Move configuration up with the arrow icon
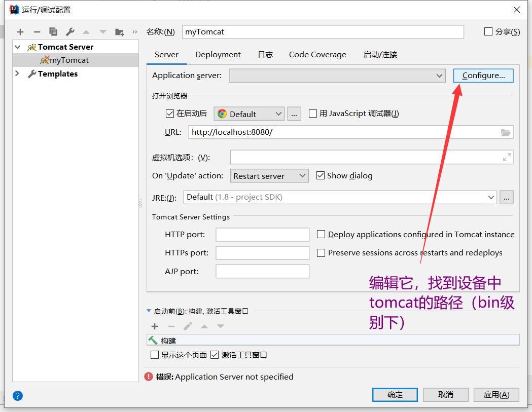The width and height of the screenshot is (532, 412). [x=86, y=32]
